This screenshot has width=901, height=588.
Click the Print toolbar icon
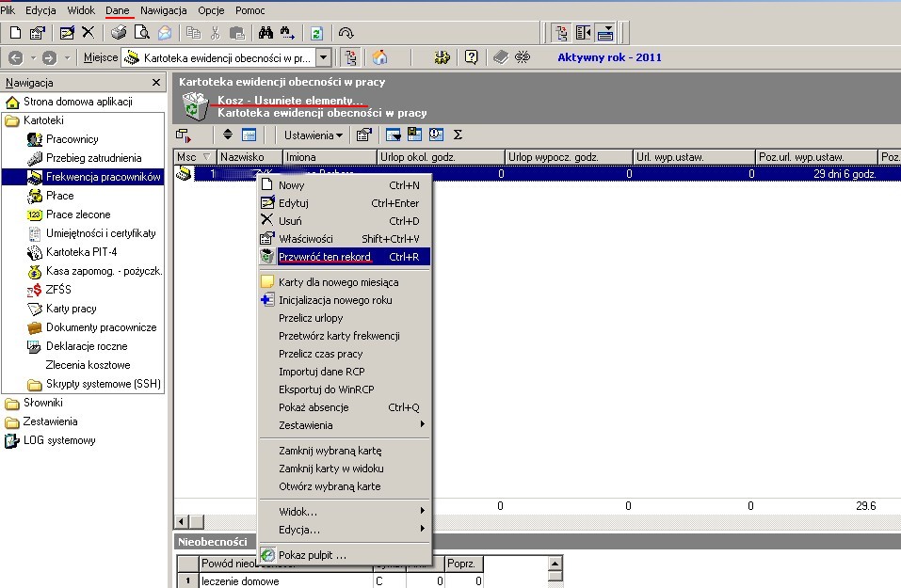(119, 33)
